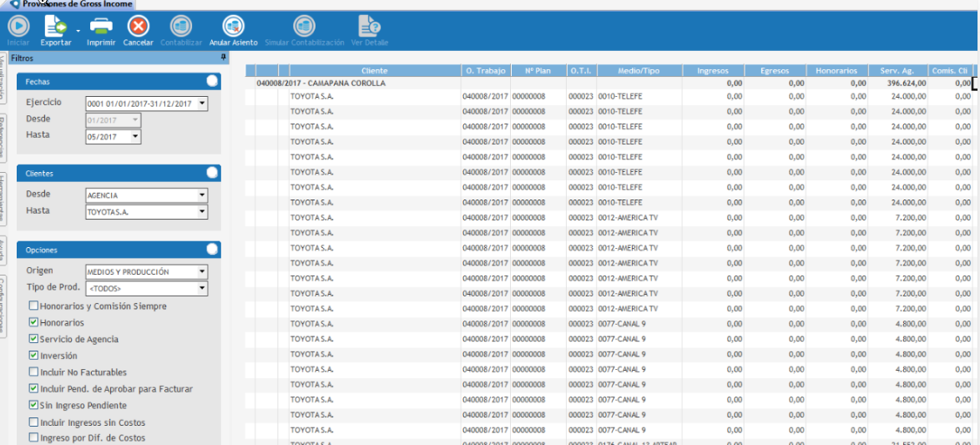Uncheck the Honorarios checkbox
The width and height of the screenshot is (980, 445).
click(x=33, y=323)
